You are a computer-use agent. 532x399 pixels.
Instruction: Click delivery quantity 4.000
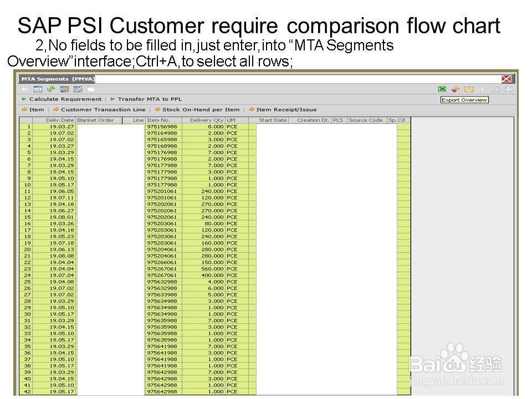tap(203, 282)
